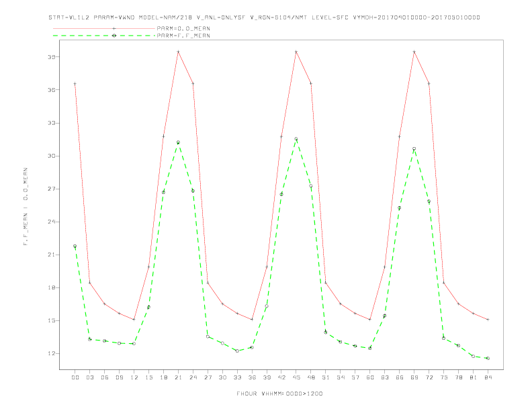The height and width of the screenshot is (411, 532).
Task: Click MODEL=NAM/218 in the chart title
Action: [x=165, y=17]
